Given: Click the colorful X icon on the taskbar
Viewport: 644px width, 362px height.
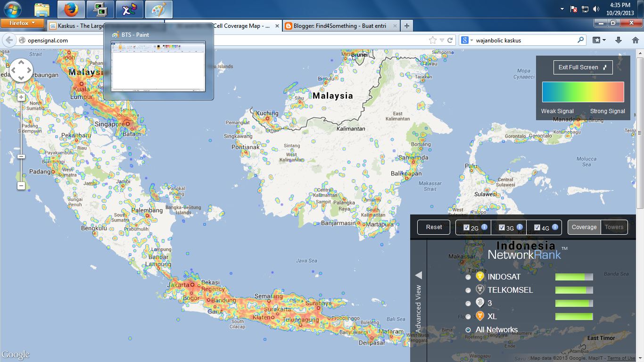Looking at the screenshot, I should coord(130,9).
